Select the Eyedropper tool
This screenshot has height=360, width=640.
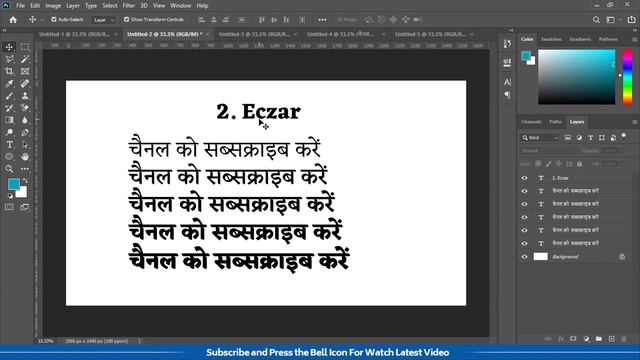9,84
